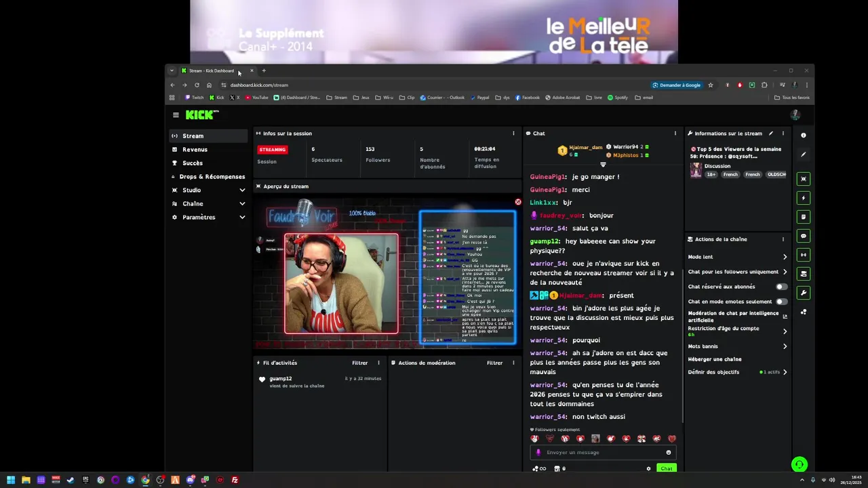The width and height of the screenshot is (868, 488).
Task: Open the Succès sidebar item
Action: pos(209,163)
